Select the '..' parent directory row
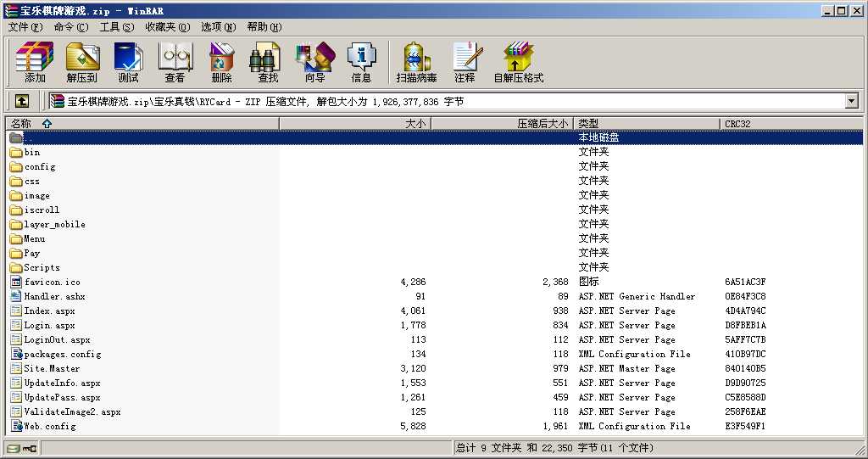This screenshot has height=459, width=868. pos(435,137)
